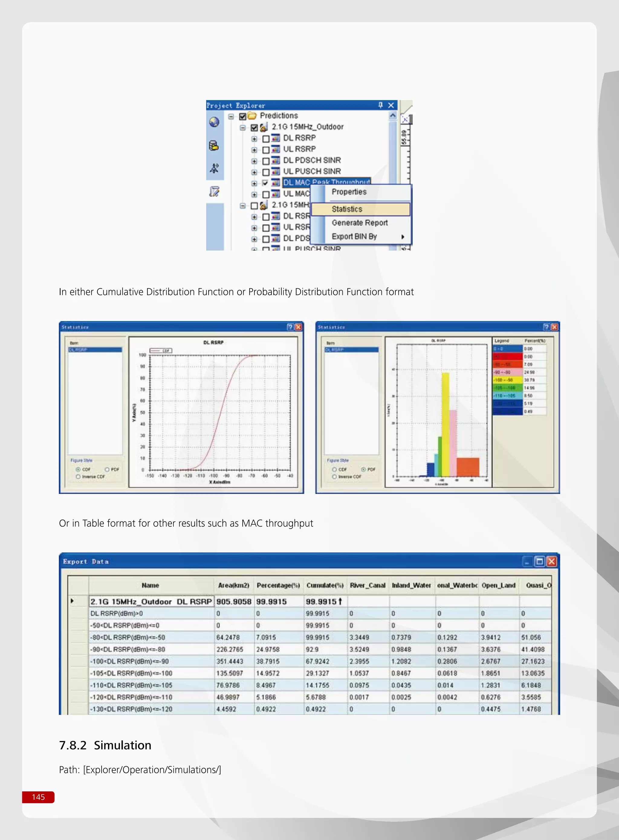Click the yellow -100~-90 legend swatch
The image size is (619, 840).
click(x=508, y=380)
